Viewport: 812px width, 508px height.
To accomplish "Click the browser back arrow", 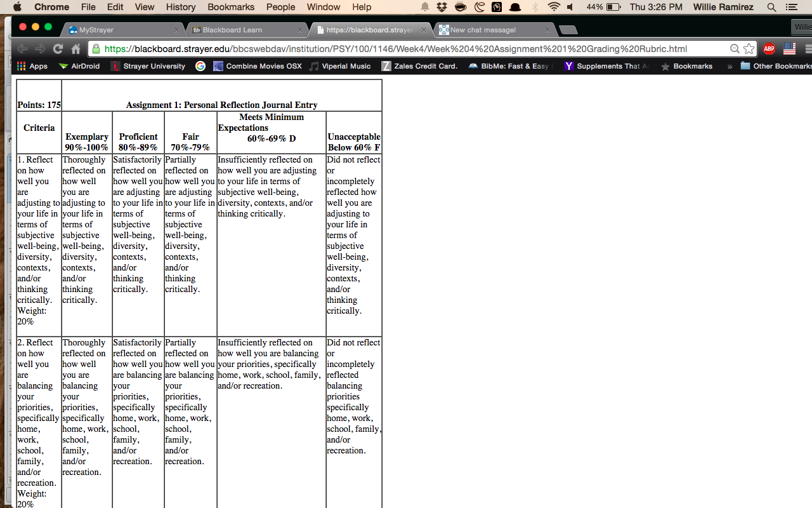I will pyautogui.click(x=23, y=49).
